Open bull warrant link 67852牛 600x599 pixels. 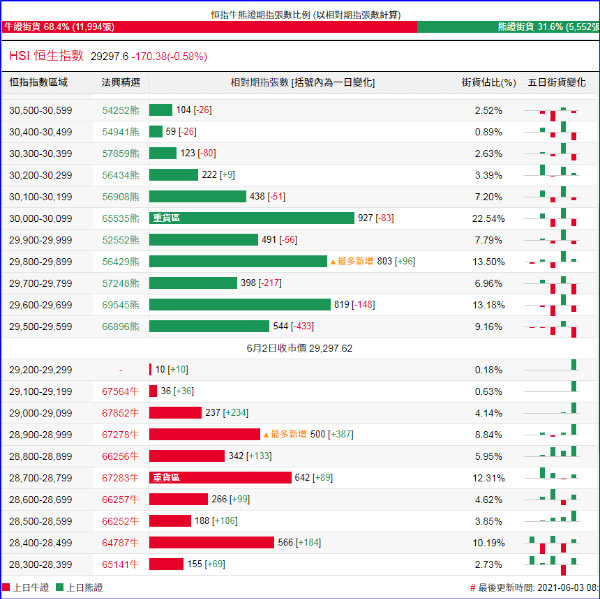click(x=120, y=413)
